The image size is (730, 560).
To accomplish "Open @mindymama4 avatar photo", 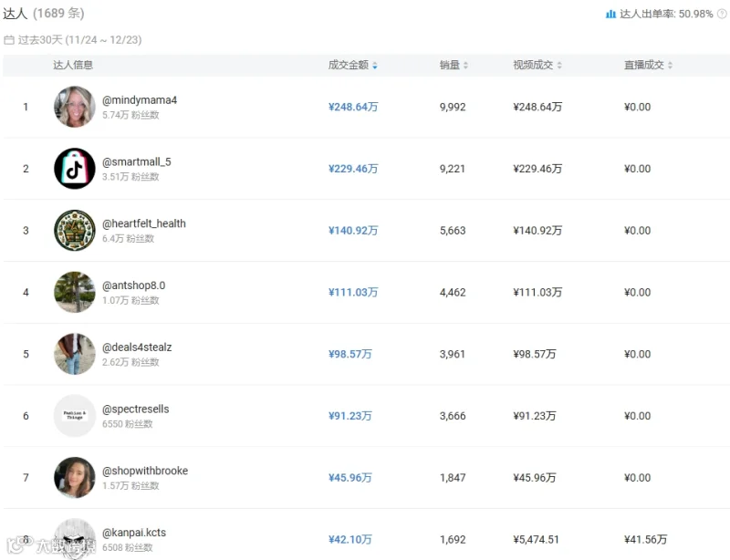I will tap(75, 107).
